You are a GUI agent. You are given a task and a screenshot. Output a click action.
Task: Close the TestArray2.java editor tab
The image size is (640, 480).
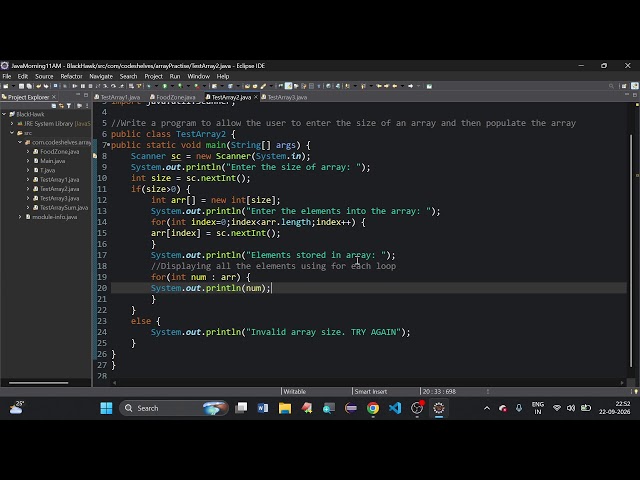point(256,97)
